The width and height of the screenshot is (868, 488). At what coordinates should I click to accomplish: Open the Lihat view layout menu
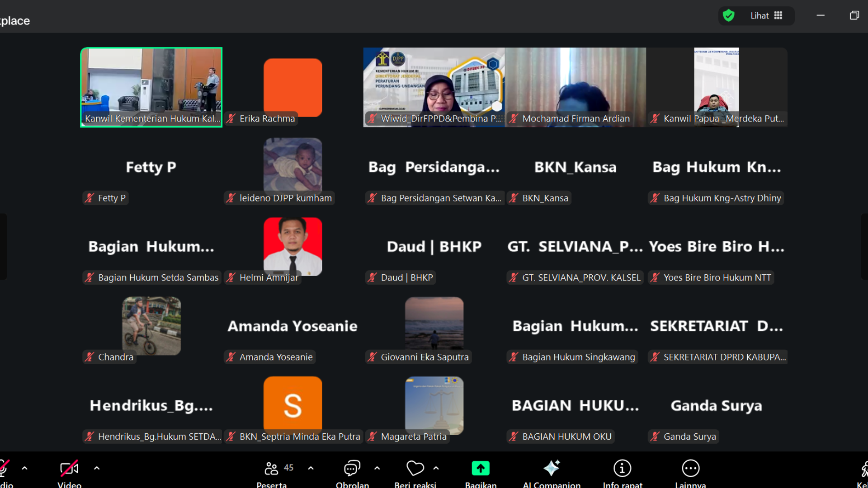point(766,16)
